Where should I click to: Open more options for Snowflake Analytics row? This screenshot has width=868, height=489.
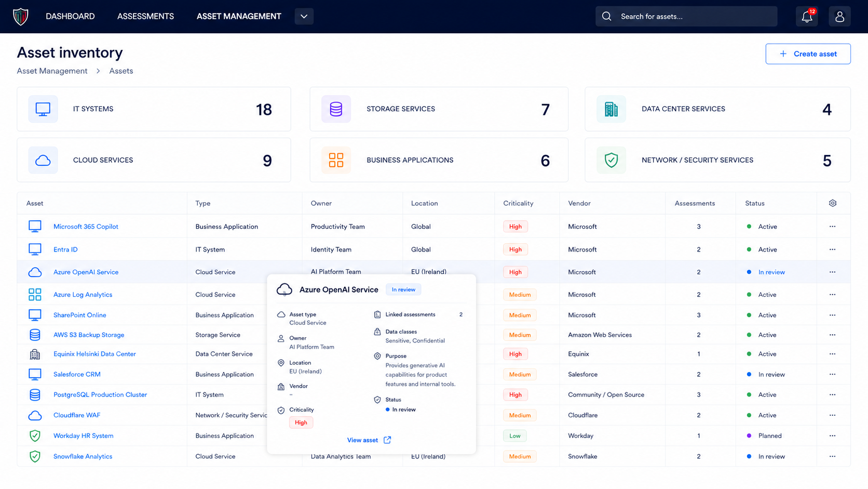[832, 456]
